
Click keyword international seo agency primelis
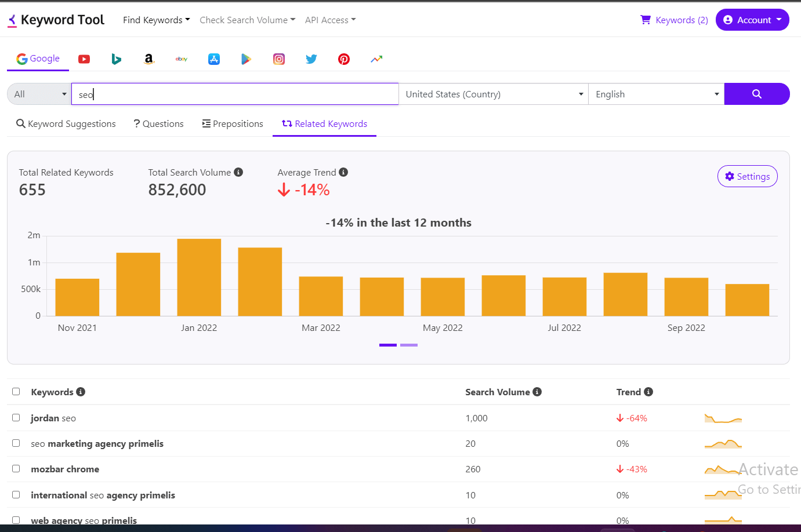(103, 495)
